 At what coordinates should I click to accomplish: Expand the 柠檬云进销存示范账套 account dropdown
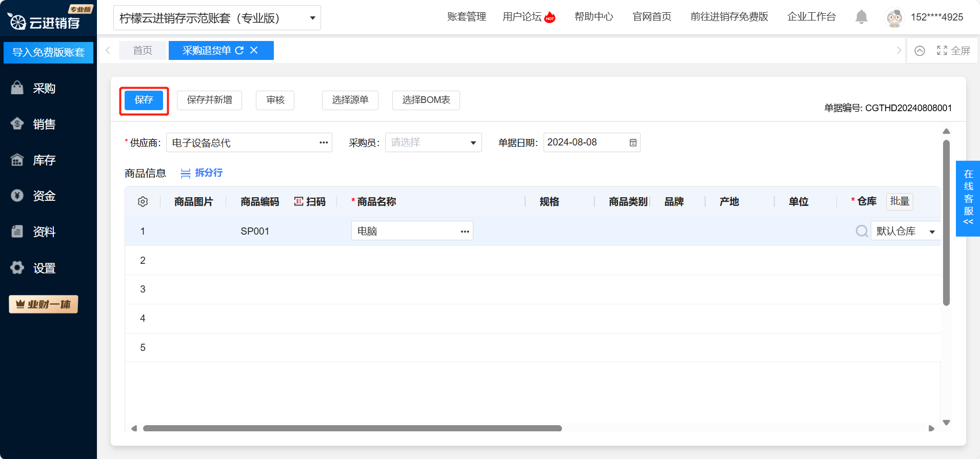click(217, 18)
